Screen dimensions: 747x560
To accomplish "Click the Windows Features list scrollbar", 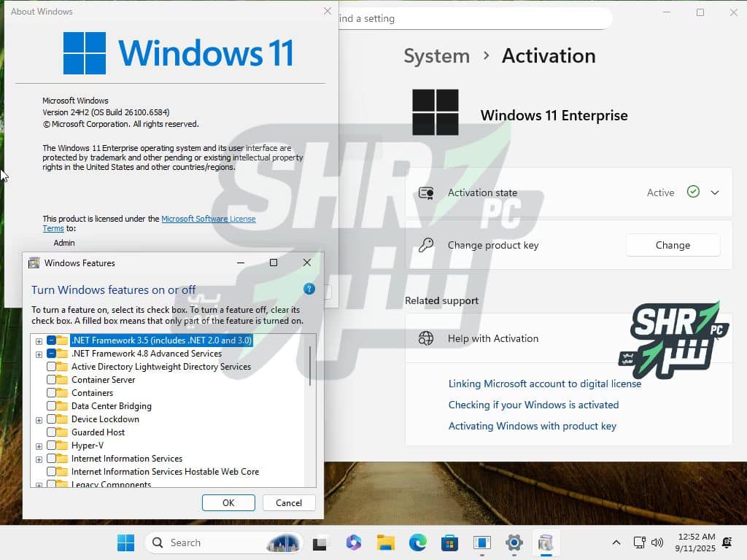I will (310, 366).
